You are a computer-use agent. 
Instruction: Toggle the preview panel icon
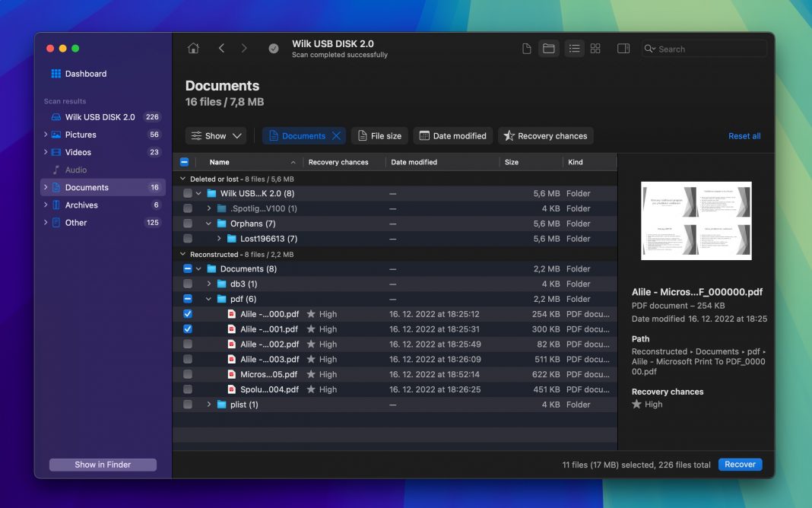[623, 48]
